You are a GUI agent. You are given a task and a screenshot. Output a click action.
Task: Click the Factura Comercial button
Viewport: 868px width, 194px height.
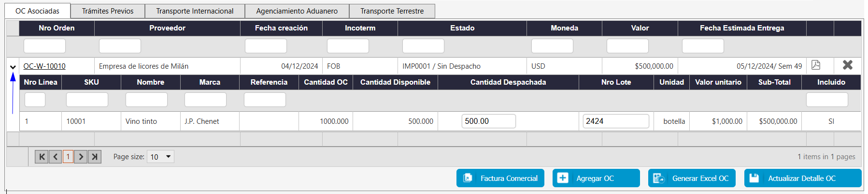[500, 178]
